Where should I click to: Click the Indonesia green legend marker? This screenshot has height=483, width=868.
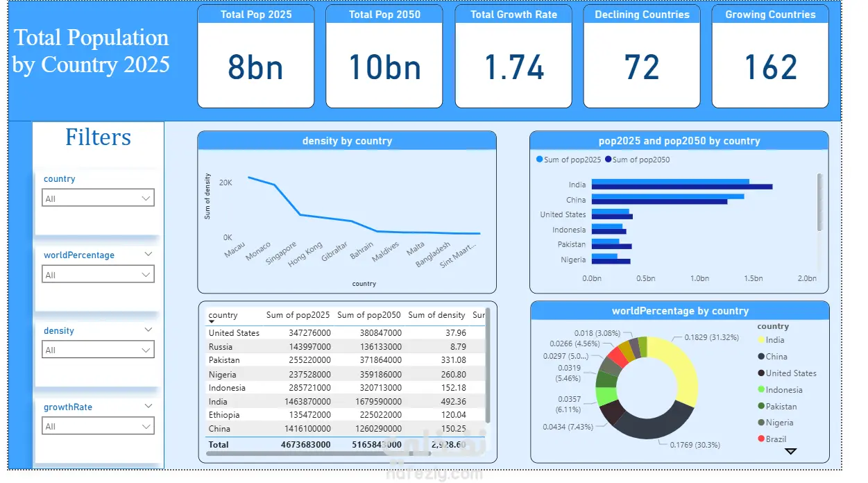tap(761, 390)
